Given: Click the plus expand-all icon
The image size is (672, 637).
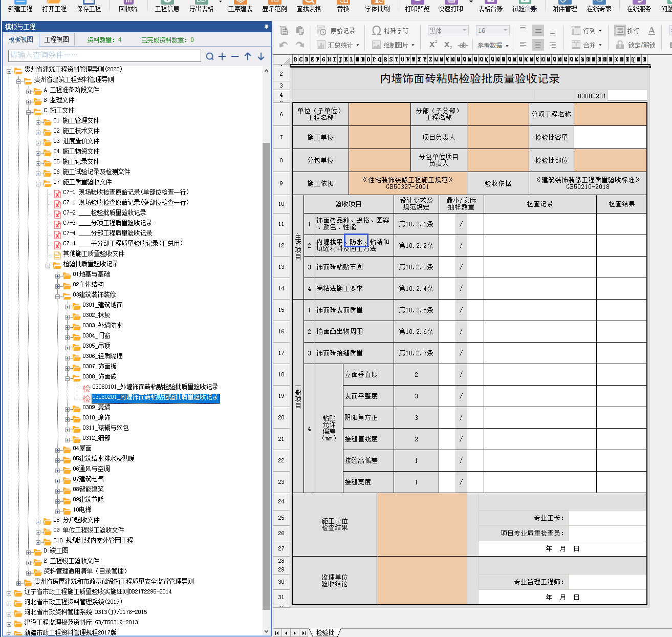Looking at the screenshot, I should (x=222, y=56).
